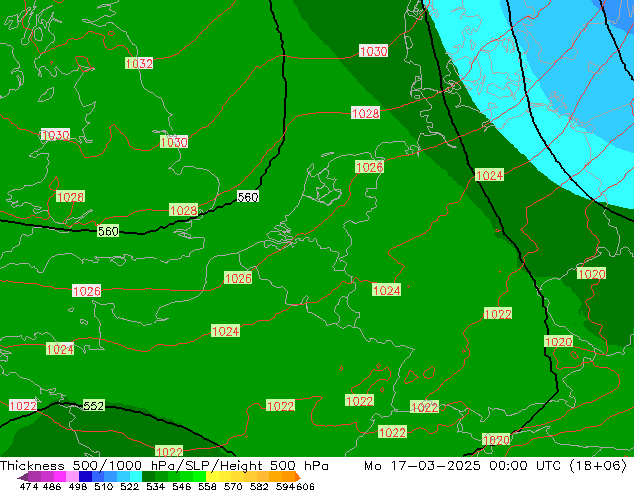Select the cyan legend swatch
This screenshot has width=634, height=490.
tap(136, 477)
